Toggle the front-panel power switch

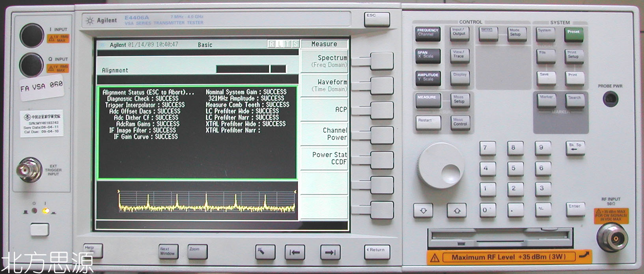pos(40,230)
